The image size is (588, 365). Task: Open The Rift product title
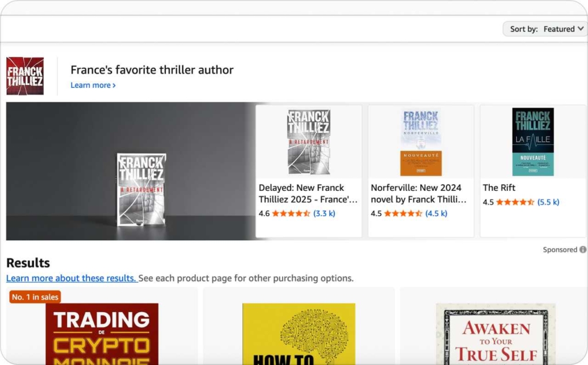(499, 187)
